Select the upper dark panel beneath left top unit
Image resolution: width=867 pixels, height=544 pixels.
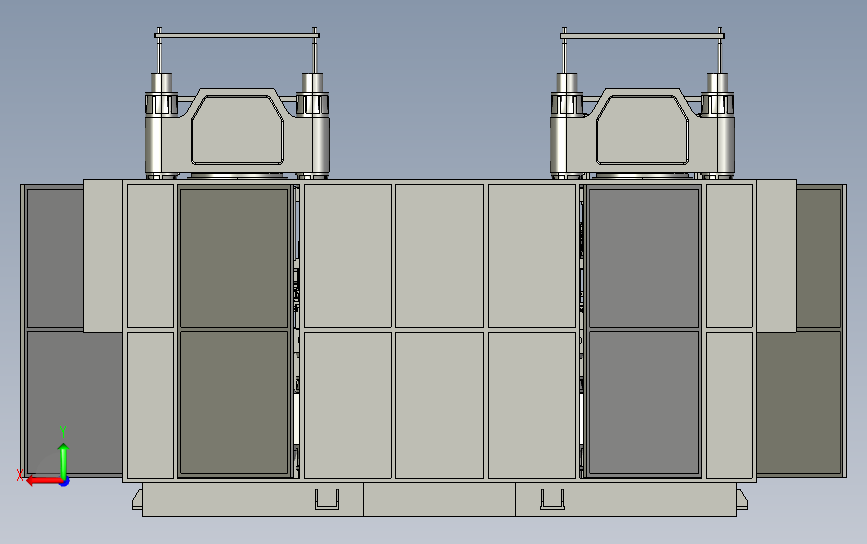point(234,258)
